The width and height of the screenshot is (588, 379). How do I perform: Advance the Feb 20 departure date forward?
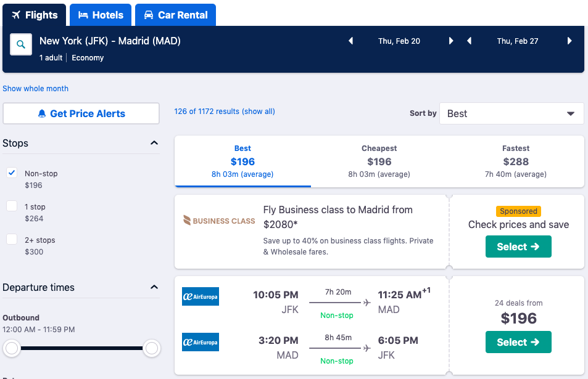click(450, 41)
